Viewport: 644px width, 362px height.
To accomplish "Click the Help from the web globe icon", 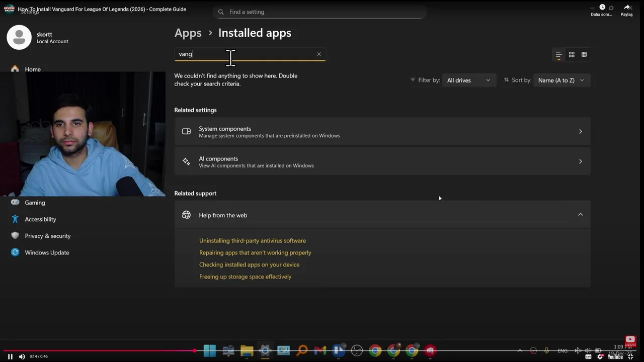I will [x=186, y=215].
